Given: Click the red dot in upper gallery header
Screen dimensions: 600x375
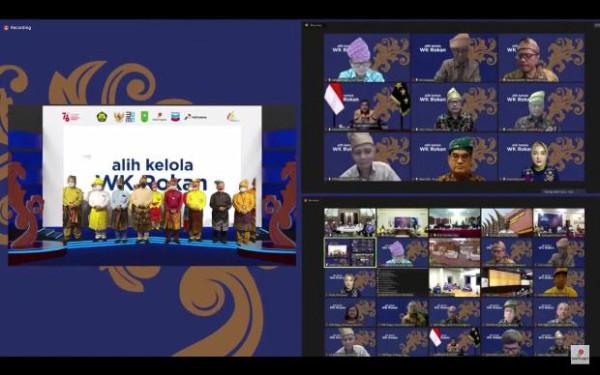Looking at the screenshot, I should pyautogui.click(x=307, y=25).
